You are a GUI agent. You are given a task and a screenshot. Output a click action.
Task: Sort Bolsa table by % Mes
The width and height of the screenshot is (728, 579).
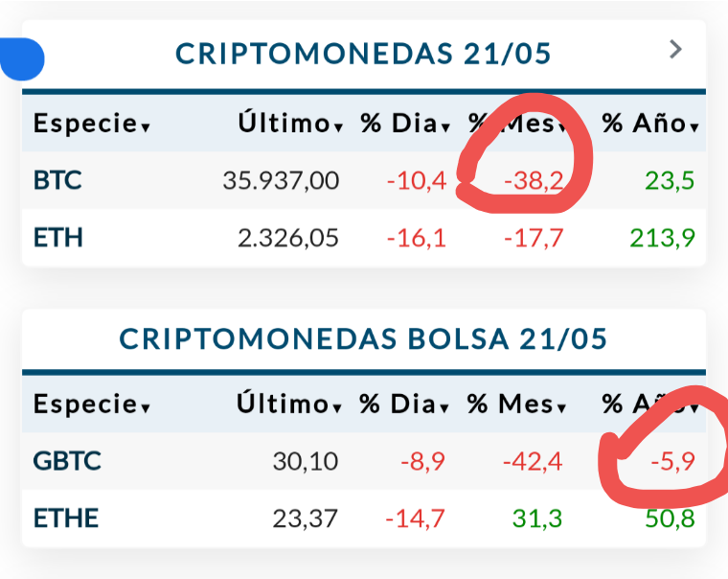click(516, 404)
